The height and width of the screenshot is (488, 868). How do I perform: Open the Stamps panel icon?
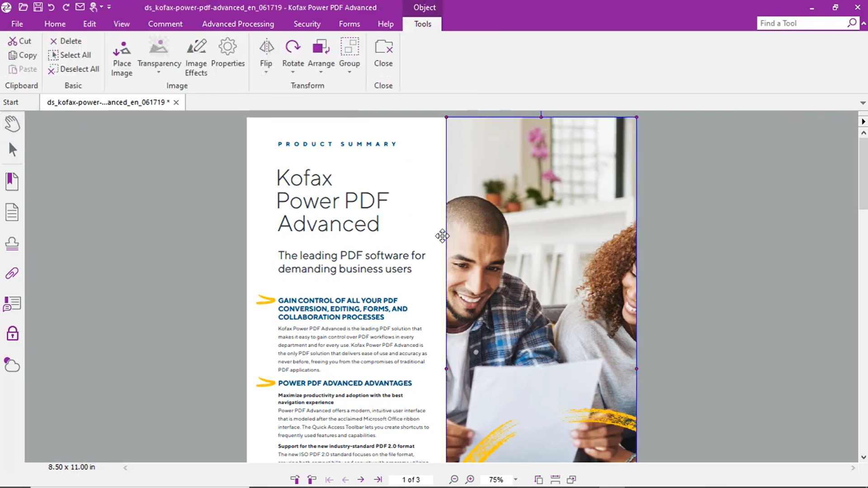click(12, 244)
